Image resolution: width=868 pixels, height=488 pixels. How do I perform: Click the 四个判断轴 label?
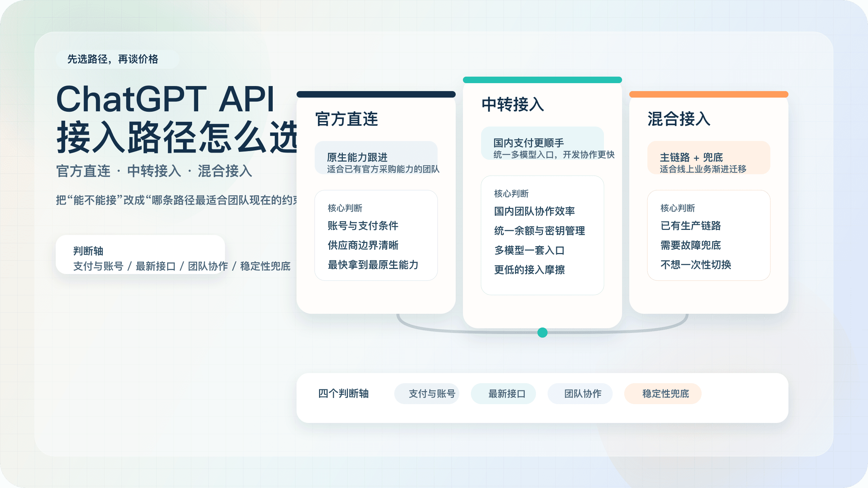click(x=344, y=394)
